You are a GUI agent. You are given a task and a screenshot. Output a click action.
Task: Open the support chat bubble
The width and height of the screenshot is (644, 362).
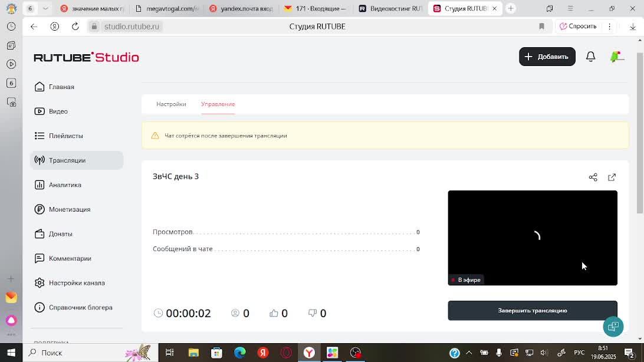point(613,327)
